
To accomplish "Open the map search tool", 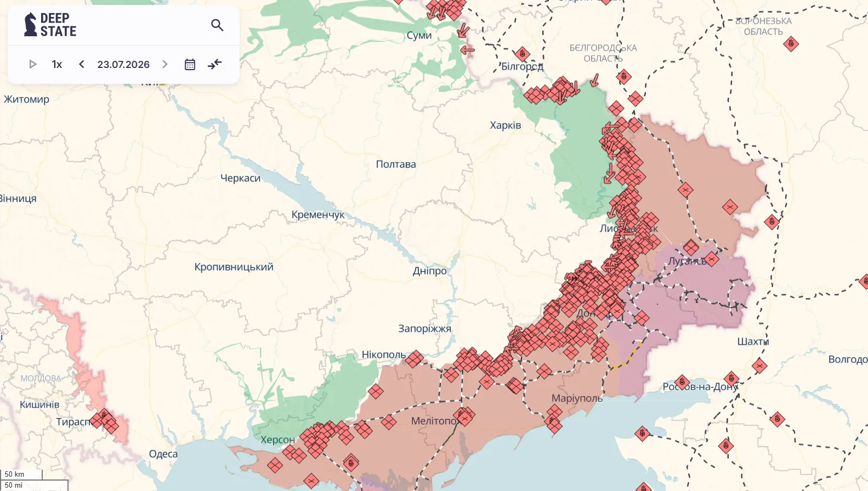I will [x=217, y=25].
